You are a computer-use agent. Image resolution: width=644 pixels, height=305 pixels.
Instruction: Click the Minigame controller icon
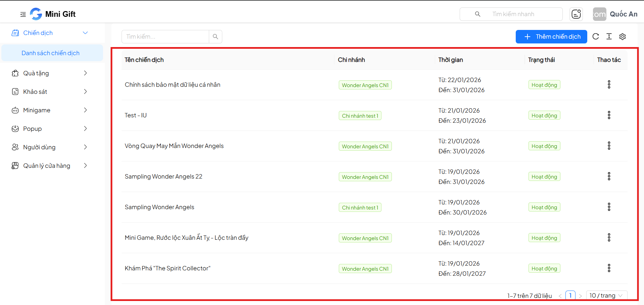(x=15, y=110)
